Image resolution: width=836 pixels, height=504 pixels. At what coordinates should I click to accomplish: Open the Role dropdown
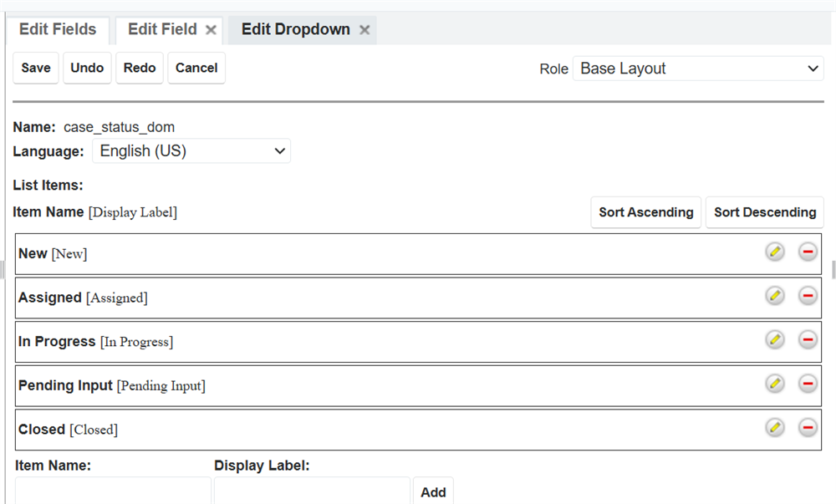point(698,69)
